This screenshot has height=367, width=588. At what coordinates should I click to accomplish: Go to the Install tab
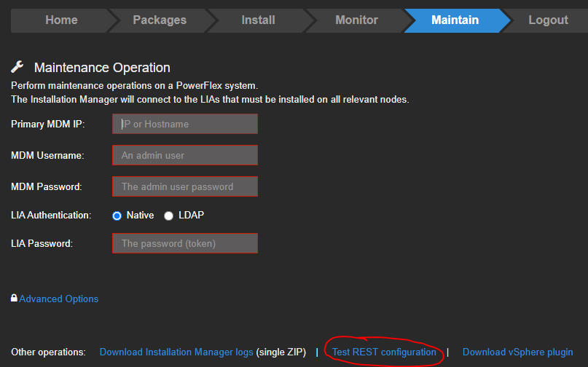pyautogui.click(x=258, y=20)
